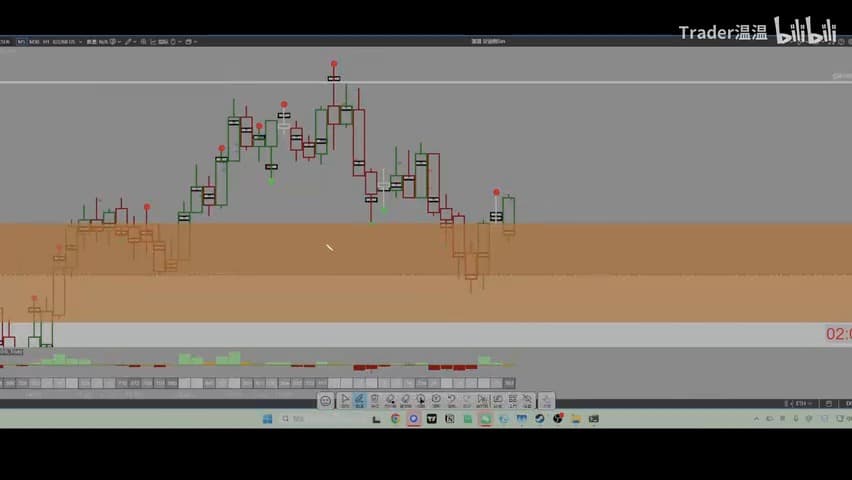Open Google Chrome from the taskbar
Screen dimensions: 852x480
click(x=396, y=419)
